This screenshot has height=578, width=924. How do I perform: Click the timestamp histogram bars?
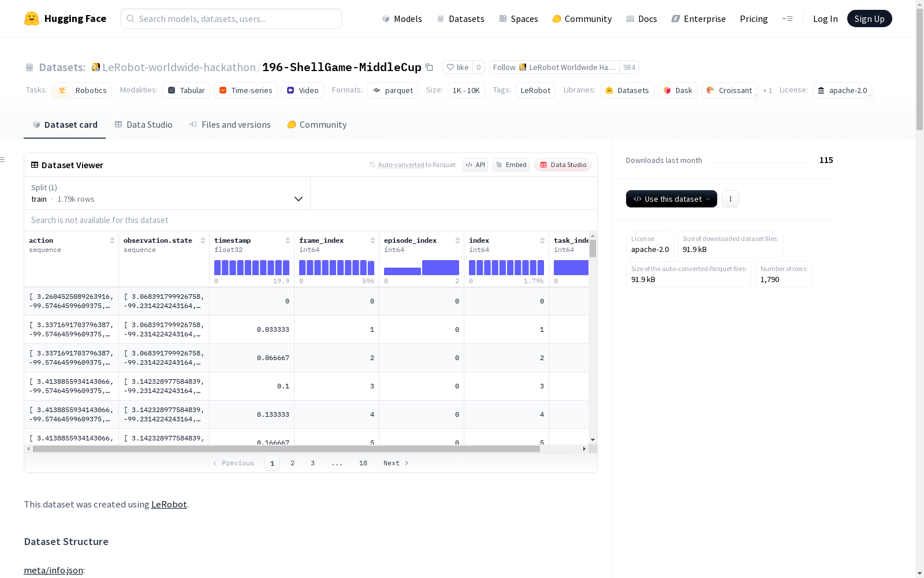click(x=252, y=268)
